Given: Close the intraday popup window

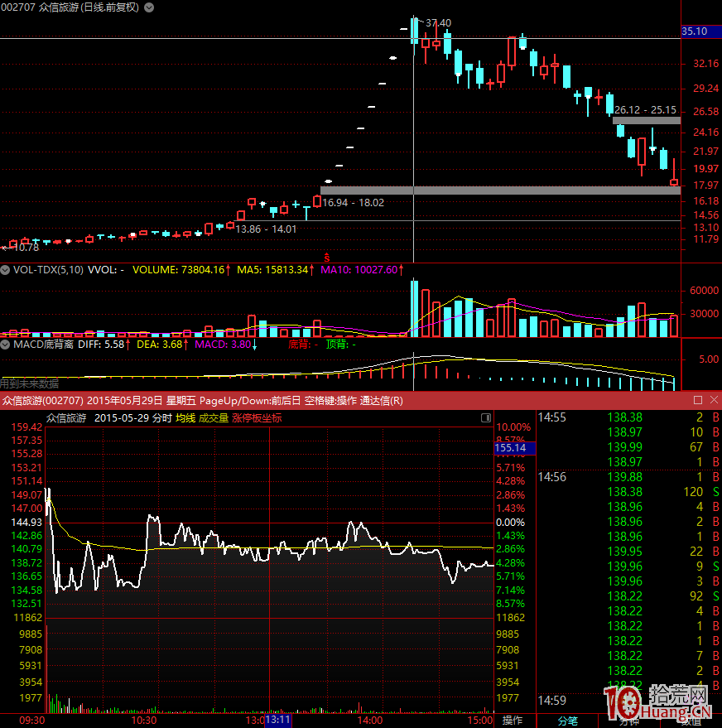Looking at the screenshot, I should (713, 401).
